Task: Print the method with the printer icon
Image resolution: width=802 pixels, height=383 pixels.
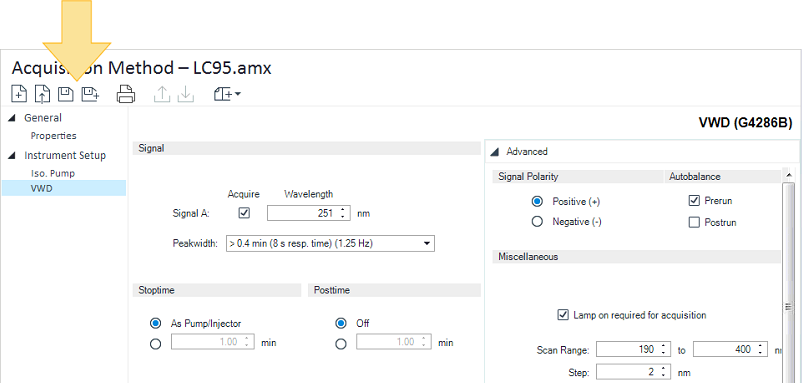Action: (126, 94)
